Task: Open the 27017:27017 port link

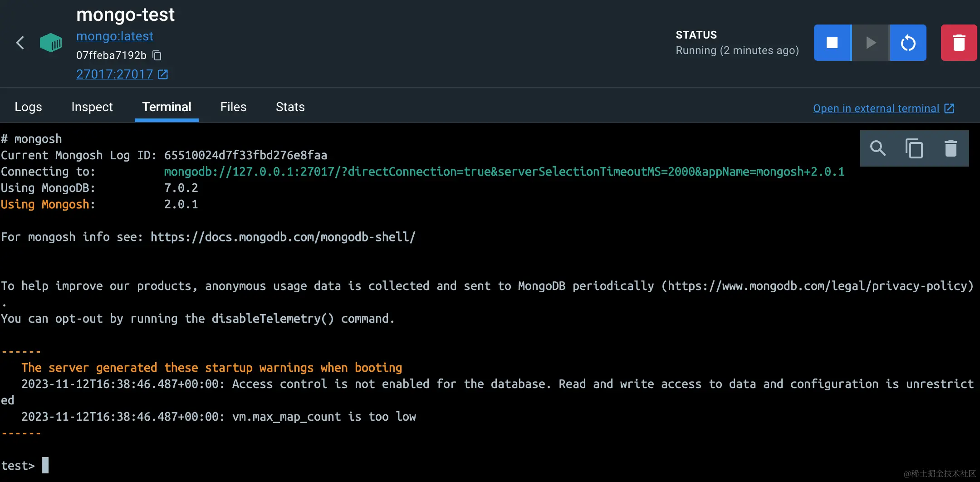Action: pyautogui.click(x=115, y=74)
